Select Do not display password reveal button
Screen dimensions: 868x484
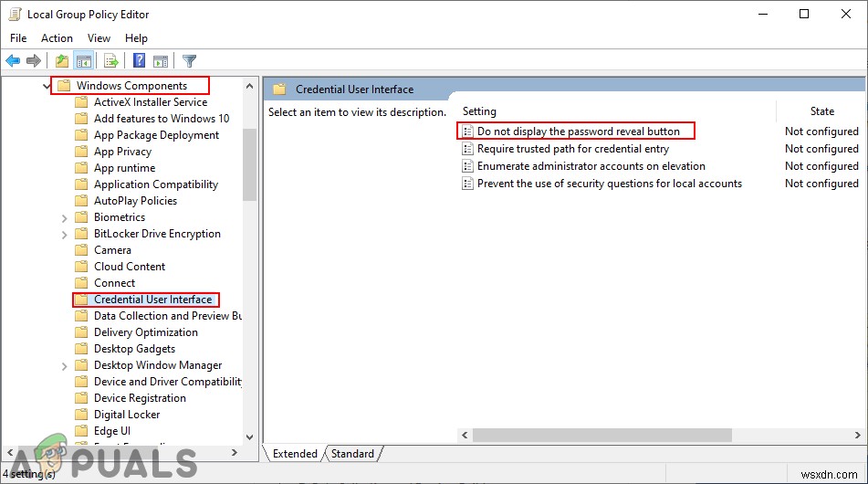[x=578, y=132]
